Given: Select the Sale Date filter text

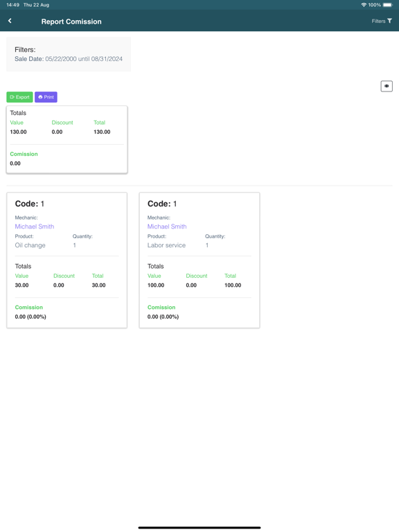Looking at the screenshot, I should tap(69, 59).
